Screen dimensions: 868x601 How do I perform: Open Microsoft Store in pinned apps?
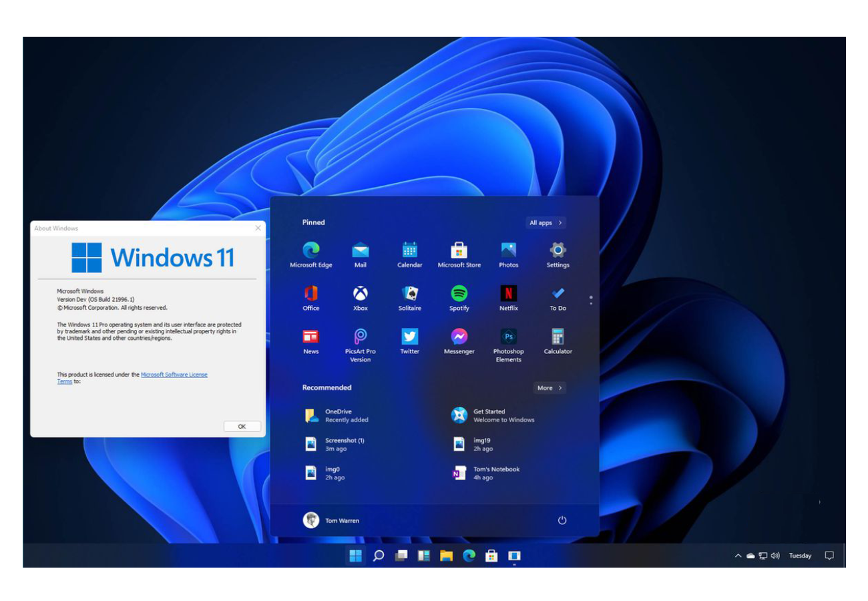click(x=459, y=255)
